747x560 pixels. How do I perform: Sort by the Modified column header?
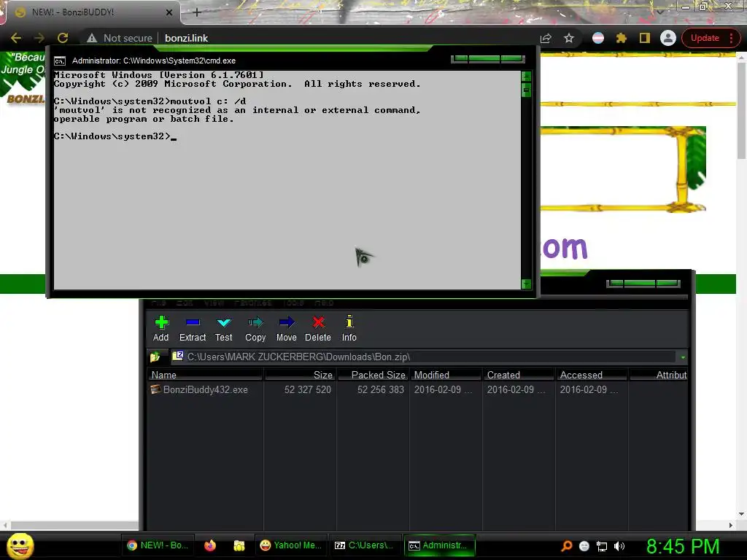click(x=446, y=375)
